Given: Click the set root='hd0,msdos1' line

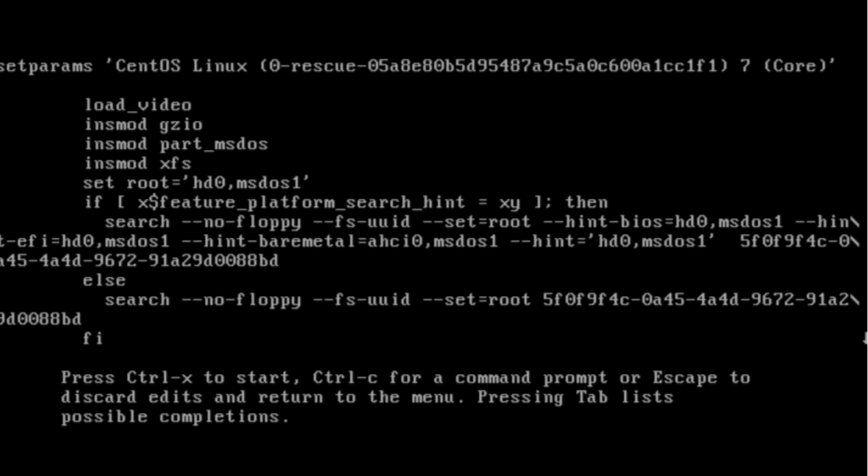Looking at the screenshot, I should (x=197, y=183).
